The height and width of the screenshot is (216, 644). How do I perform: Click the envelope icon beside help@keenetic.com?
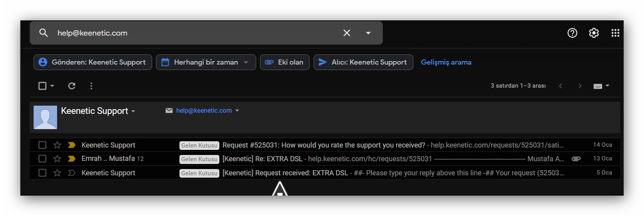click(169, 111)
